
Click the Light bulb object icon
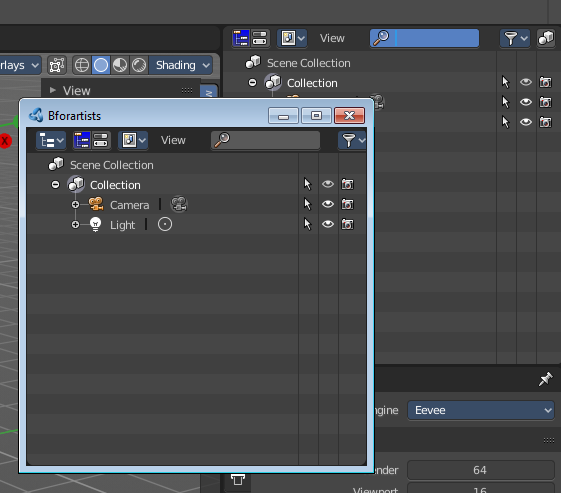96,225
